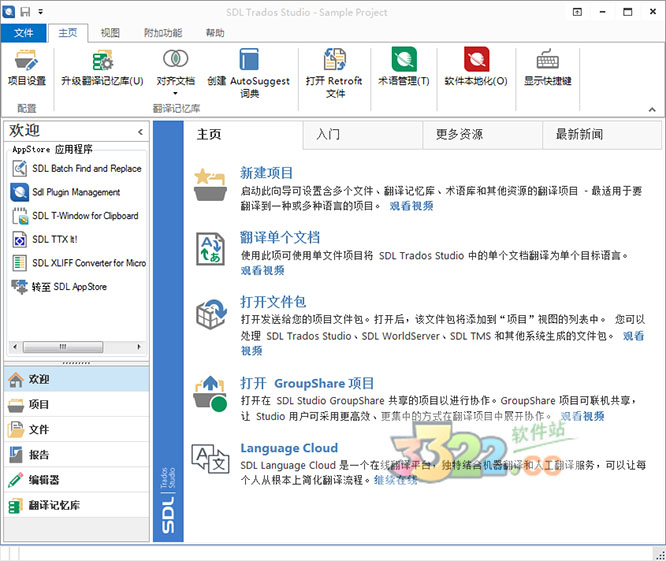Click the 新建项目 new project heading link

coord(266,173)
